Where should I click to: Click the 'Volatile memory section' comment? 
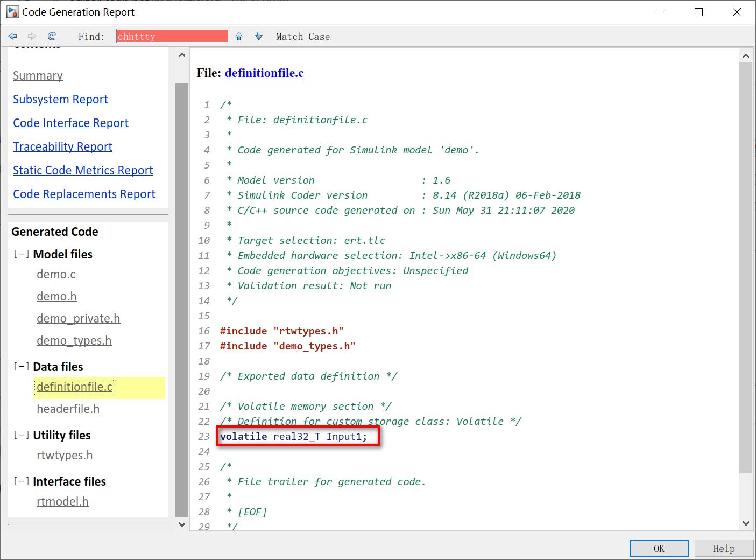click(x=306, y=406)
